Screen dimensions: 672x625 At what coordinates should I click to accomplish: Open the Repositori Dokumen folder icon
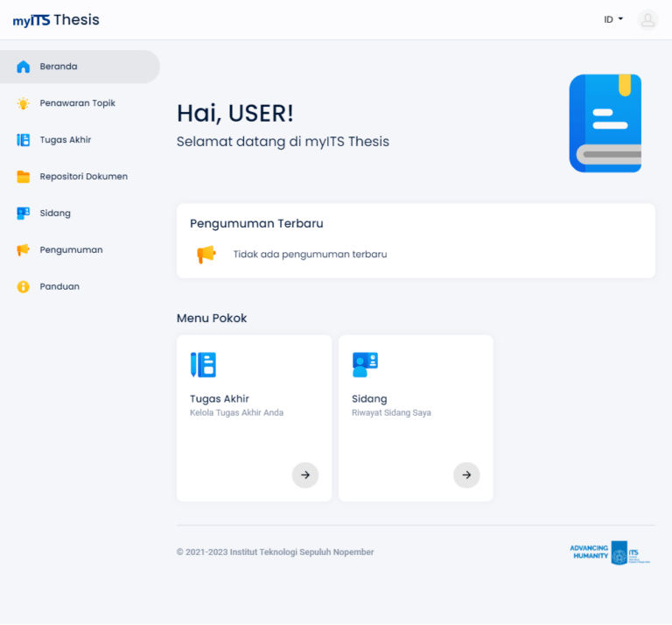[x=24, y=177]
